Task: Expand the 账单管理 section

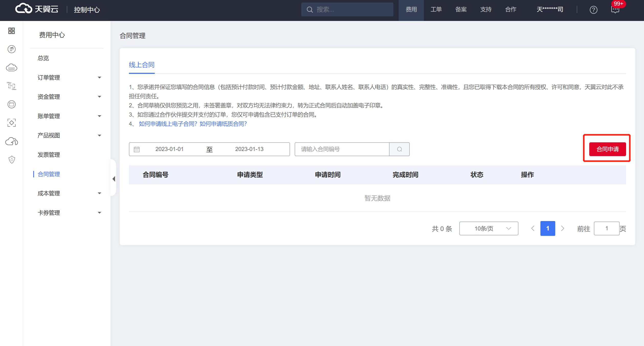Action: [x=99, y=116]
